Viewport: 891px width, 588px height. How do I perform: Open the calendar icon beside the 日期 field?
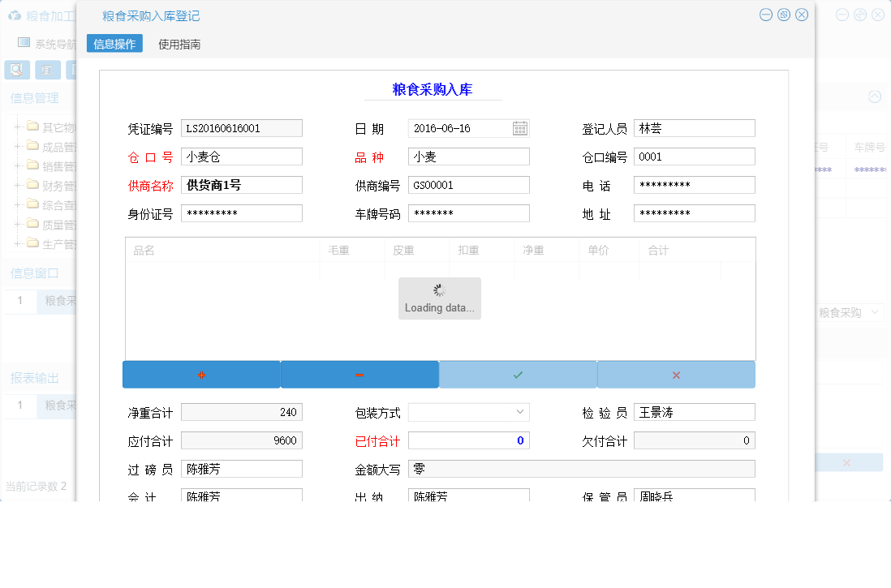coord(519,128)
